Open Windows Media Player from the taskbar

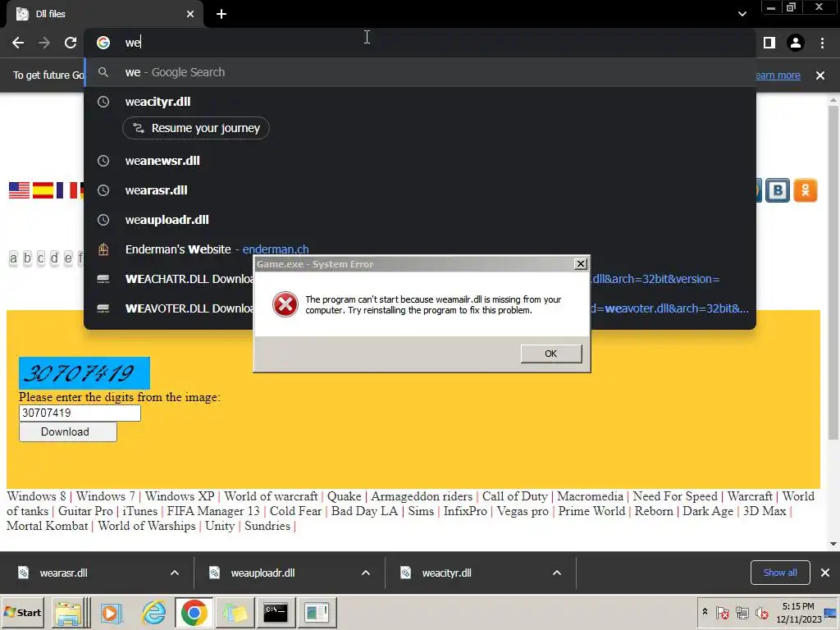pyautogui.click(x=112, y=612)
